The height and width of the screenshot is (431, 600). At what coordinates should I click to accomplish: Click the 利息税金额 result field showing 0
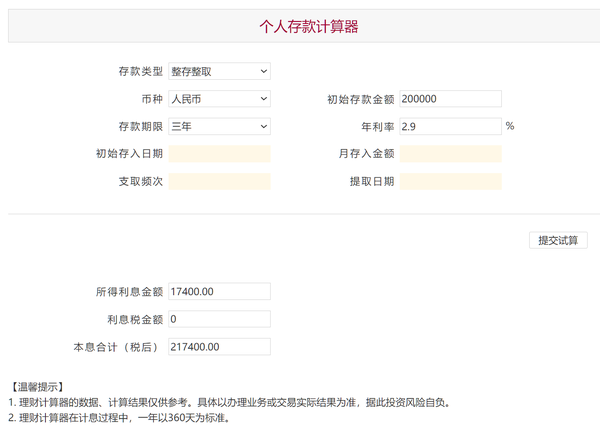pyautogui.click(x=219, y=319)
